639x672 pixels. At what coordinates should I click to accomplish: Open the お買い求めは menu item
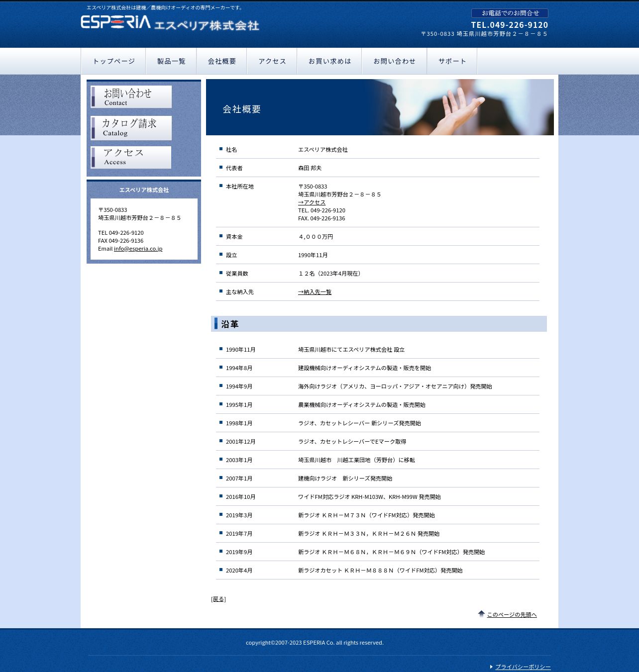pyautogui.click(x=329, y=61)
